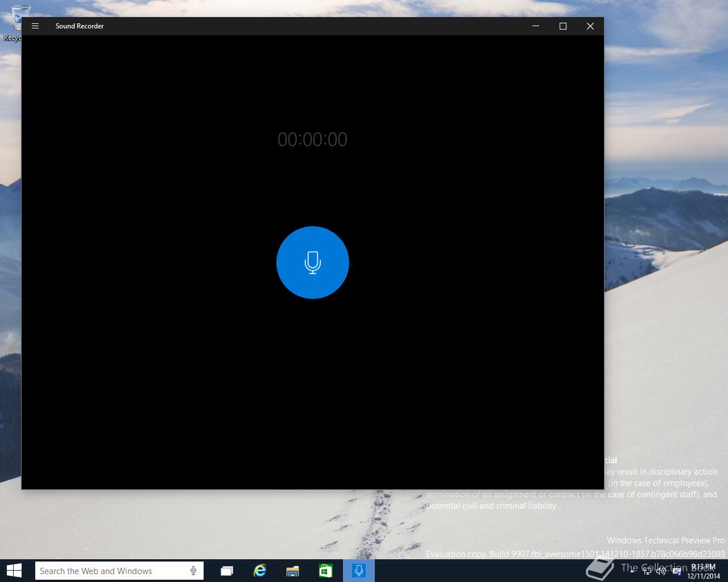Click the Sound Recorder window title
Image resolution: width=728 pixels, height=582 pixels.
[x=80, y=26]
